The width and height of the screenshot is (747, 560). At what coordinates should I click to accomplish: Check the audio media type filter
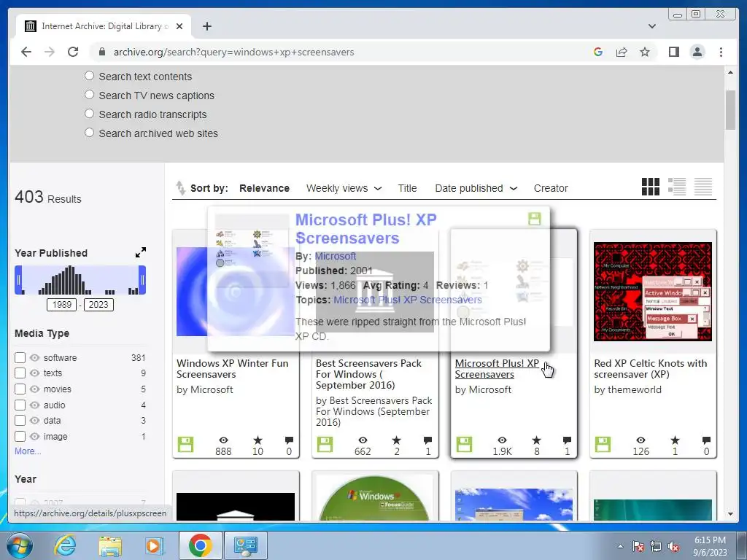pos(20,405)
